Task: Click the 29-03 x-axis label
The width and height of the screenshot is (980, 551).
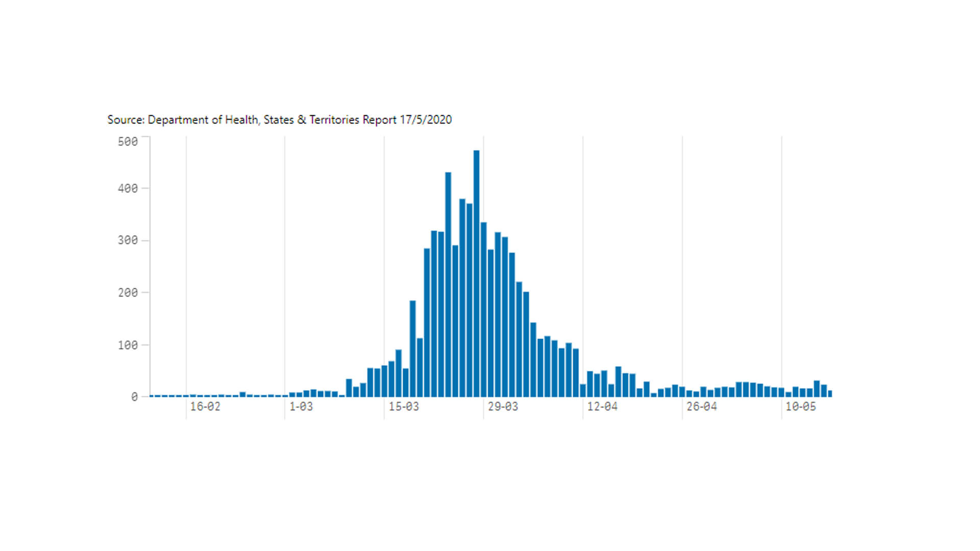Action: point(503,407)
